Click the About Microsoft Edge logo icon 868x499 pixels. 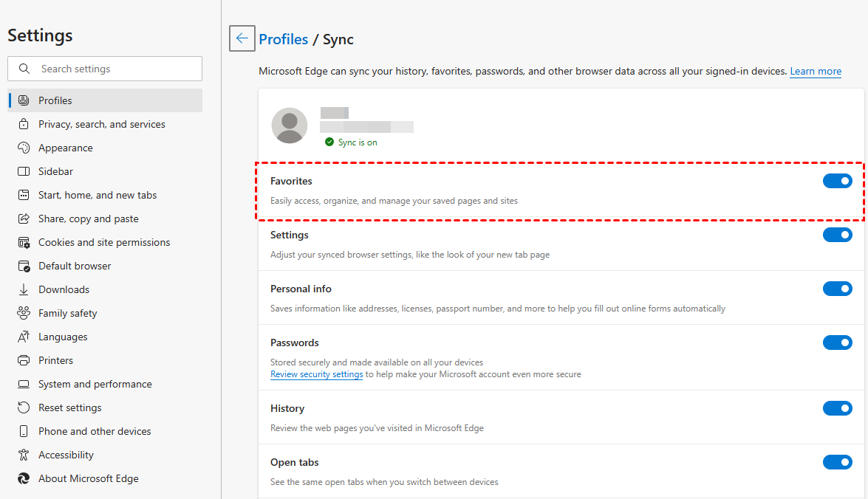click(x=24, y=478)
